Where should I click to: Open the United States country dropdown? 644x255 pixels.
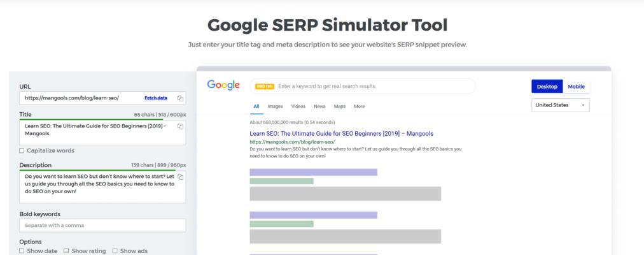(x=560, y=105)
